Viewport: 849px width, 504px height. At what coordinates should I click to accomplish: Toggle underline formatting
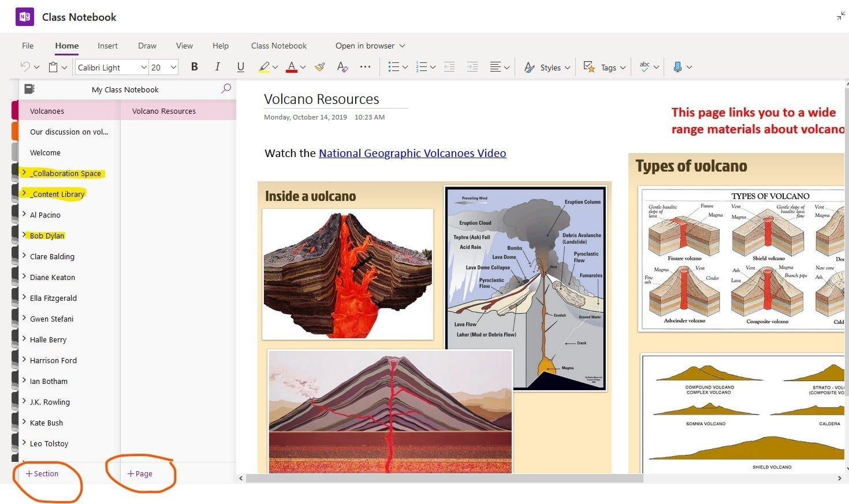coord(240,67)
